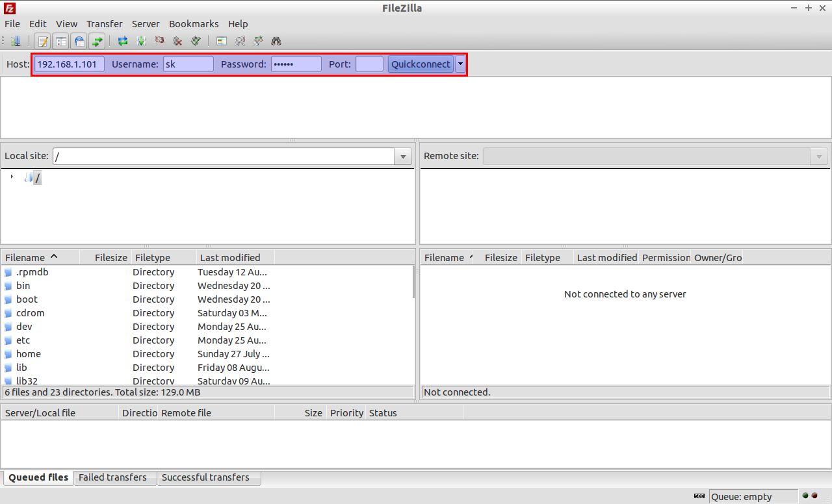
Task: Toggle synchronized browsing icon
Action: tap(258, 42)
